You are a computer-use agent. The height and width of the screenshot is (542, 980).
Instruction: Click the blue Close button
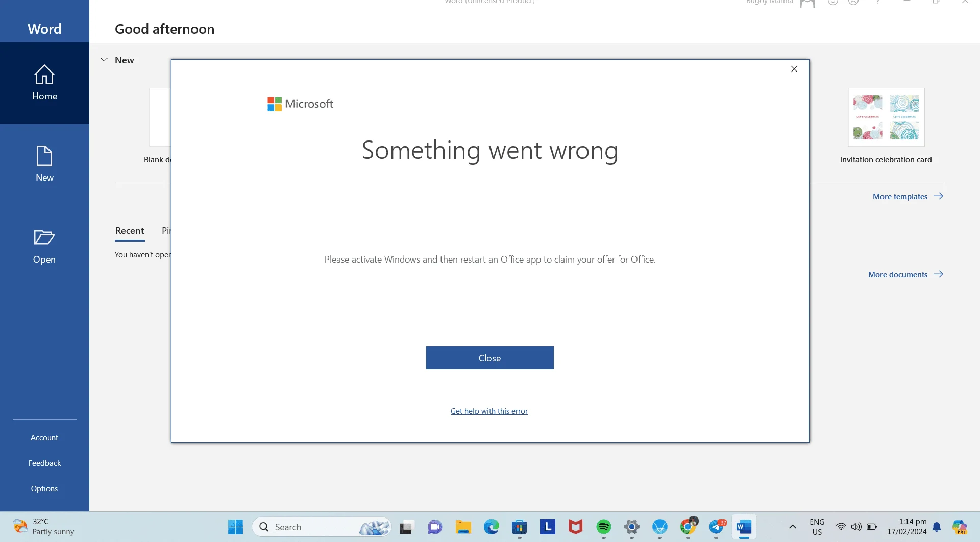tap(490, 358)
